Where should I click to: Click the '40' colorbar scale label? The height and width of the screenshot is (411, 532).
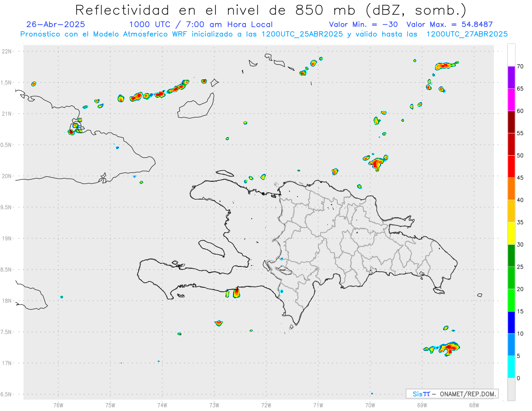click(520, 200)
